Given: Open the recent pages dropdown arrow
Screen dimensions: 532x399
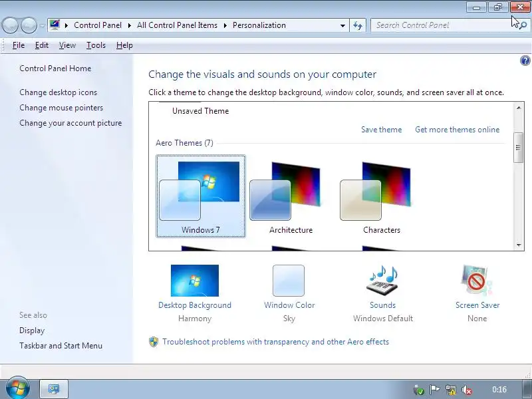Looking at the screenshot, I should pyautogui.click(x=42, y=25).
